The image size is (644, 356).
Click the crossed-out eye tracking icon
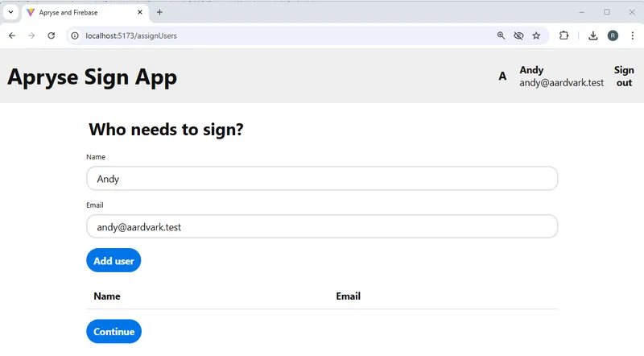pos(518,35)
